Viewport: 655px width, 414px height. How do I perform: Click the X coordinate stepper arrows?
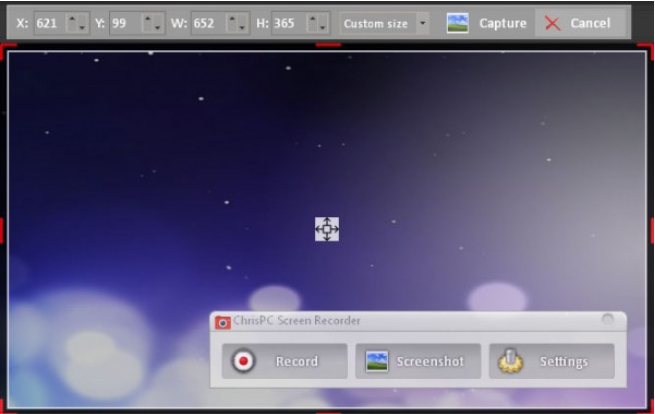coord(77,23)
